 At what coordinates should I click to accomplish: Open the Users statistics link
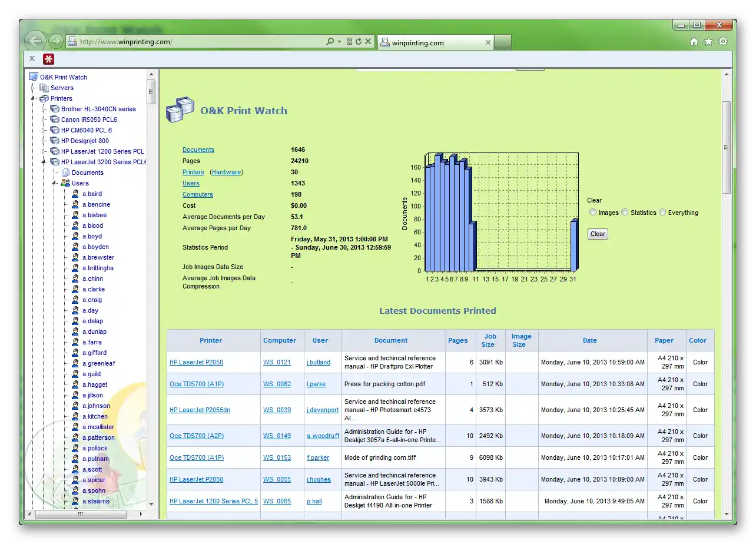[191, 183]
